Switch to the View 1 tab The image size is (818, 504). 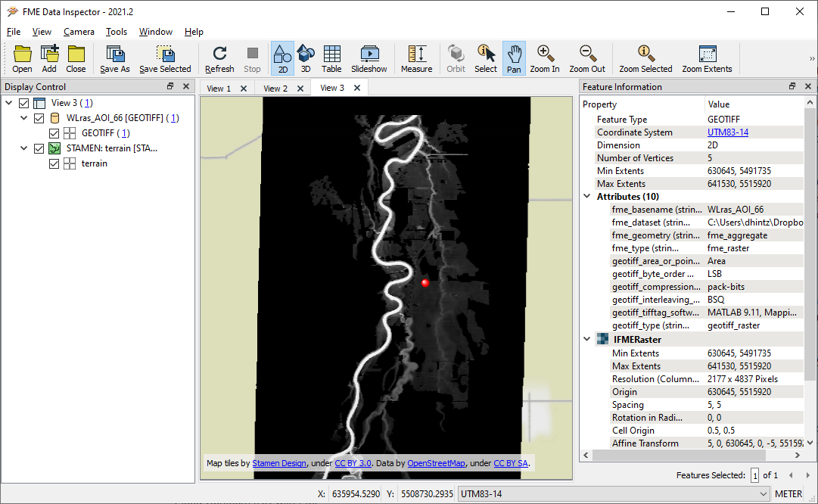point(219,89)
